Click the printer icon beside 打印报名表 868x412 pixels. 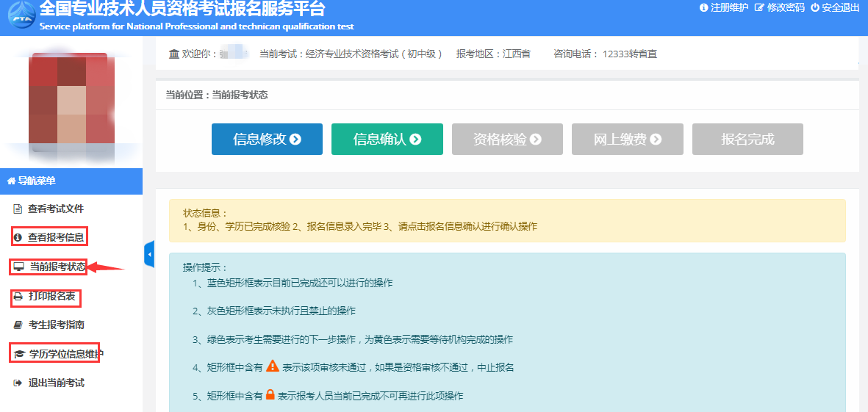pos(18,297)
